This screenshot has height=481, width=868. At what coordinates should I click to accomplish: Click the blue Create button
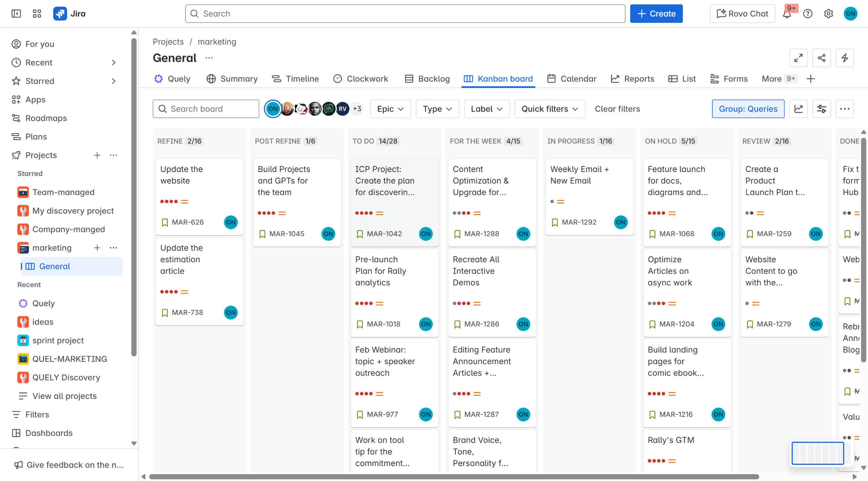tap(656, 14)
